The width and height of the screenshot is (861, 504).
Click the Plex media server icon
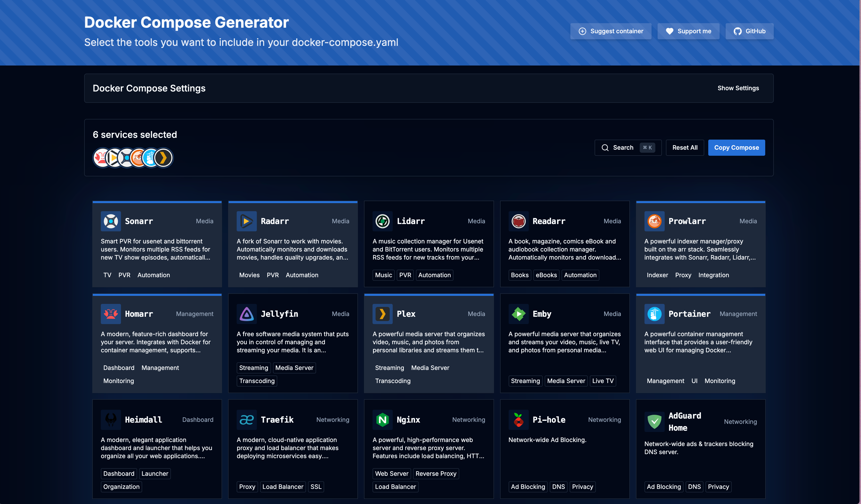[383, 314]
